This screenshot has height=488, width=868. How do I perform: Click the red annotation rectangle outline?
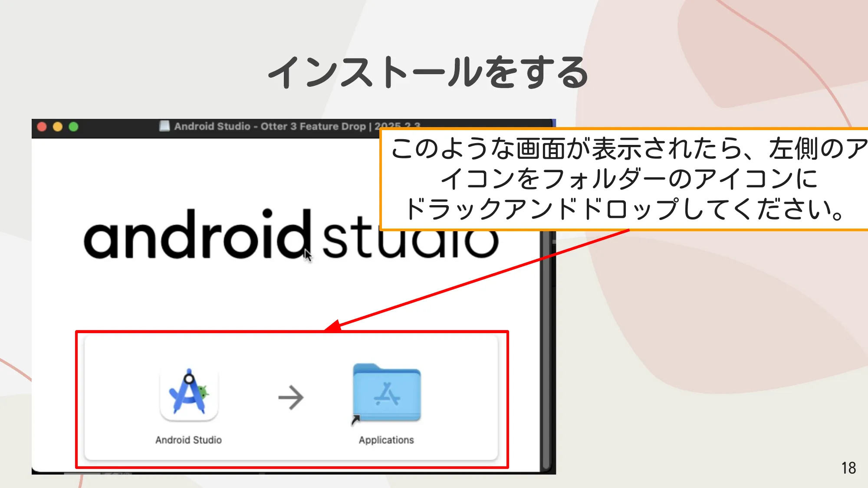(x=292, y=332)
